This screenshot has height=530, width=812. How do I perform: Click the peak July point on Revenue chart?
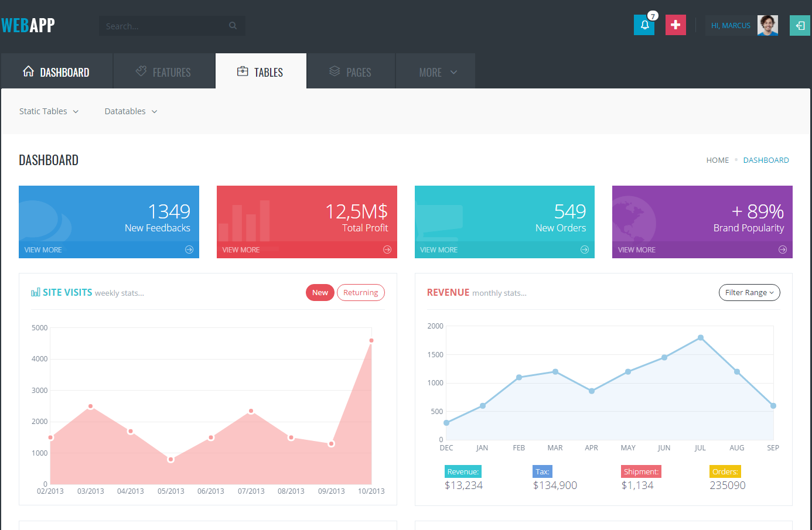coord(701,337)
